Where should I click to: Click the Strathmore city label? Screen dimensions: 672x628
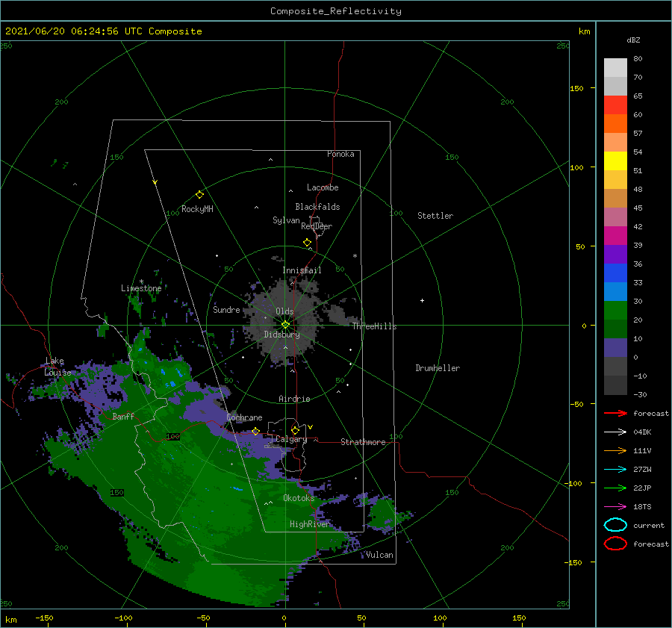coord(363,442)
